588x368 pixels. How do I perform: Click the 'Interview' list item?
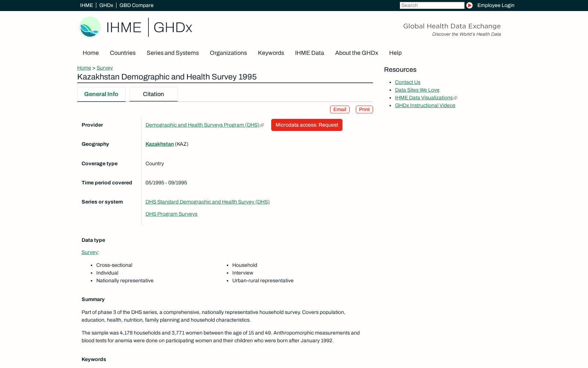click(x=243, y=273)
